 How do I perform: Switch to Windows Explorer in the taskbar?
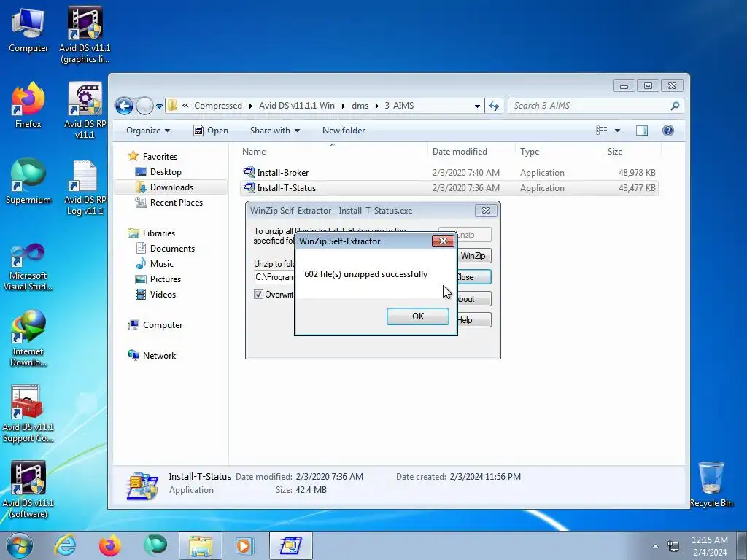pos(201,545)
